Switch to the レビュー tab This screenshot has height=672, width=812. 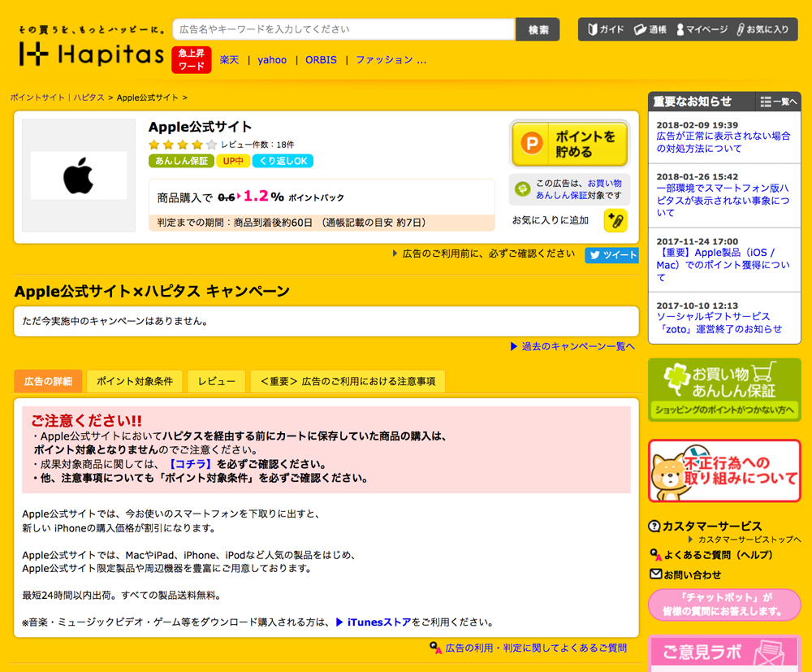coord(217,381)
